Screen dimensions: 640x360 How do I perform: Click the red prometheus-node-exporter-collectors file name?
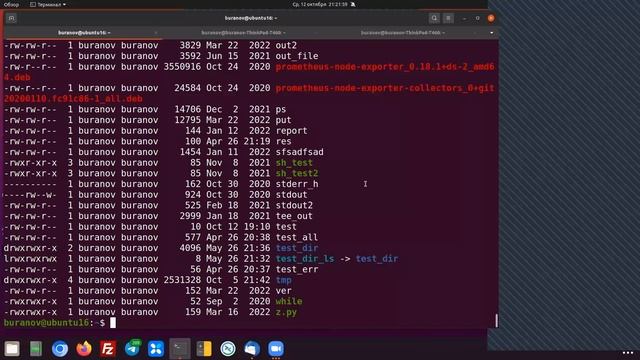(x=385, y=88)
